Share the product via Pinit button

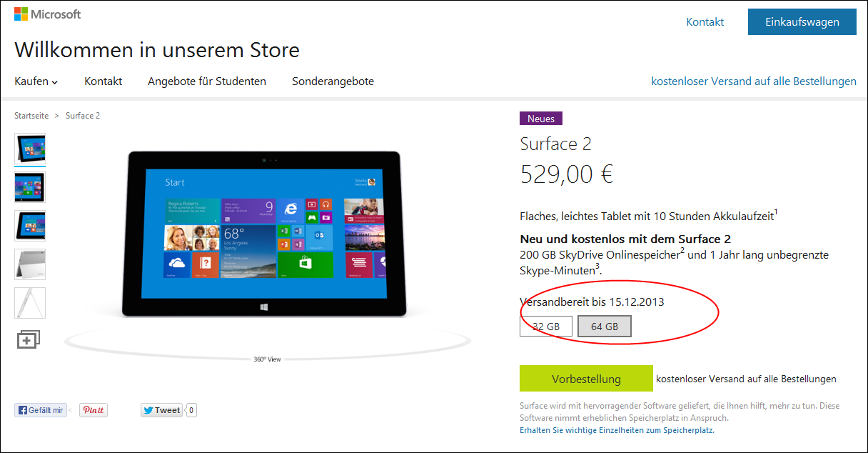click(x=94, y=410)
